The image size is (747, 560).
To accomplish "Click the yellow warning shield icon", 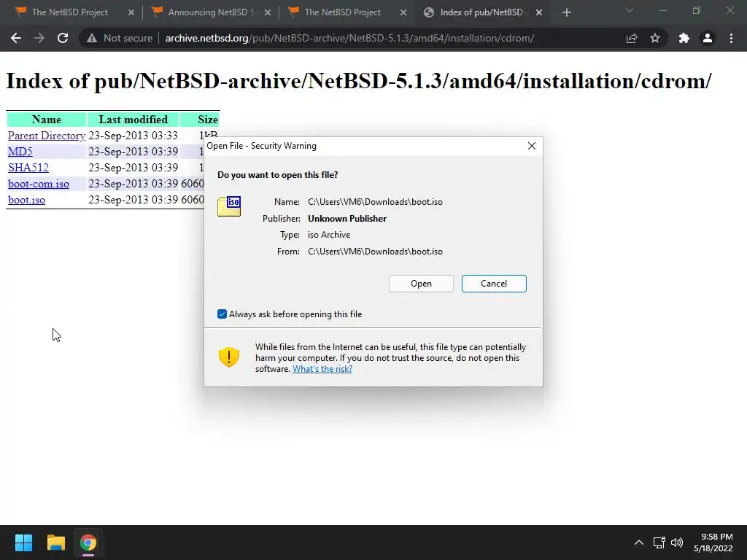I will pos(228,357).
